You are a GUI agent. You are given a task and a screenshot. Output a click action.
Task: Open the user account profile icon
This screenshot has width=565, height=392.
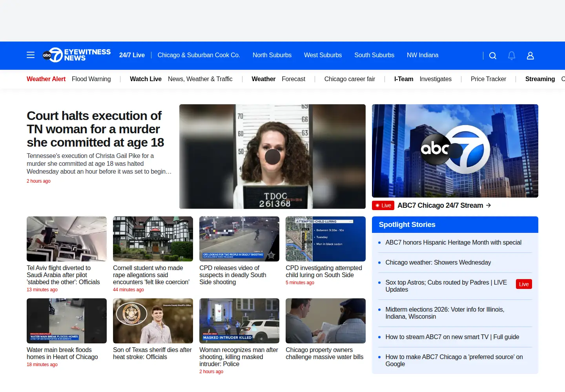(x=530, y=56)
